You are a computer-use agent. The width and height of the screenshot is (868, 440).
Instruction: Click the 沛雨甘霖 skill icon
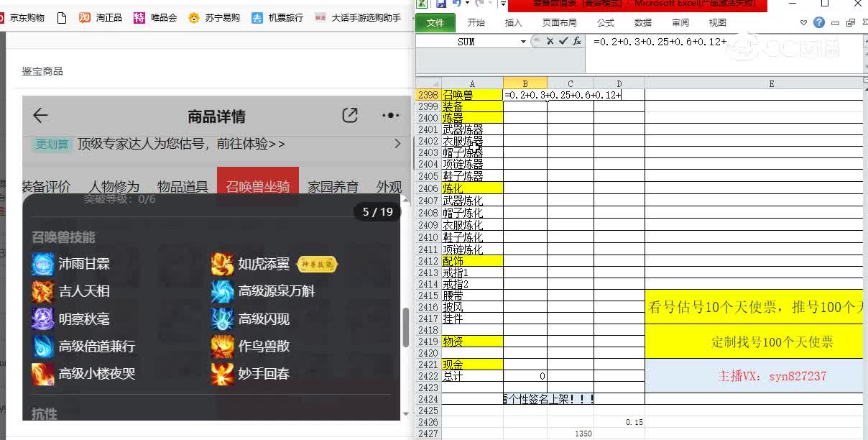click(x=43, y=264)
